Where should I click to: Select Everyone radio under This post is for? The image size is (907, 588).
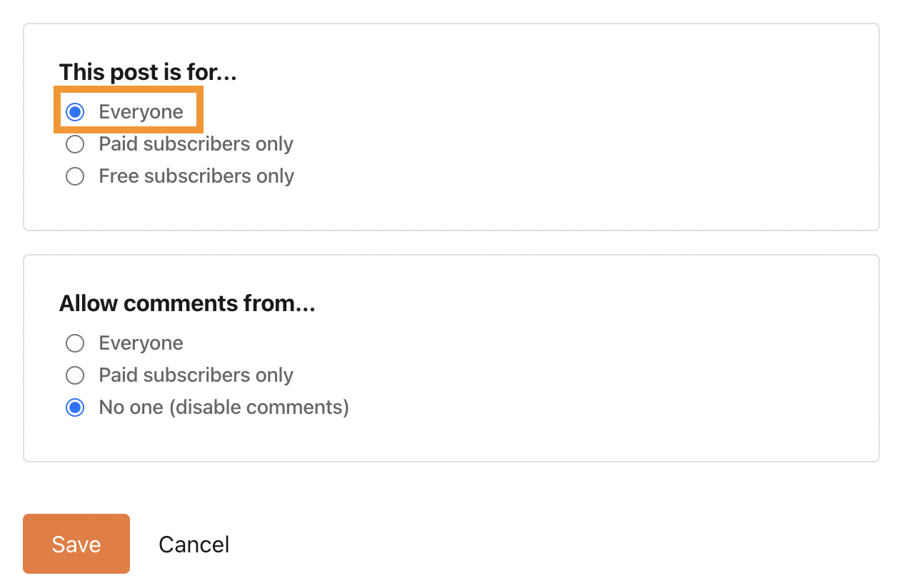[x=75, y=112]
